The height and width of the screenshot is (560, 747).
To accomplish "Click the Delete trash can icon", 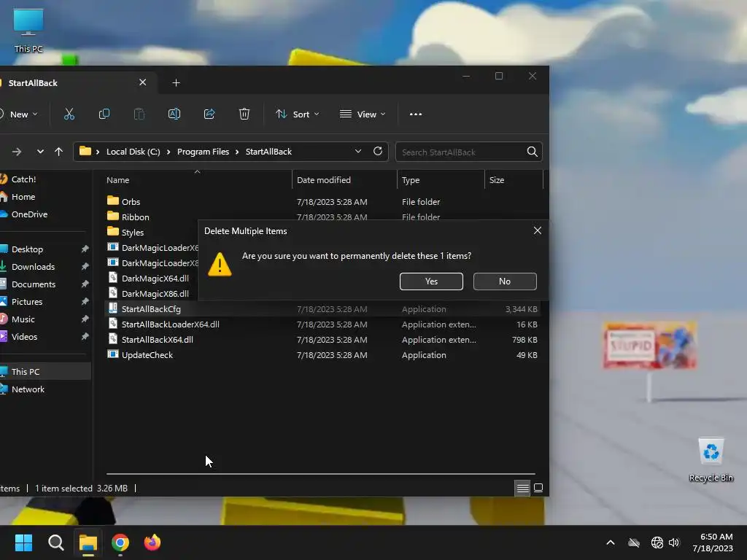I will click(x=244, y=114).
